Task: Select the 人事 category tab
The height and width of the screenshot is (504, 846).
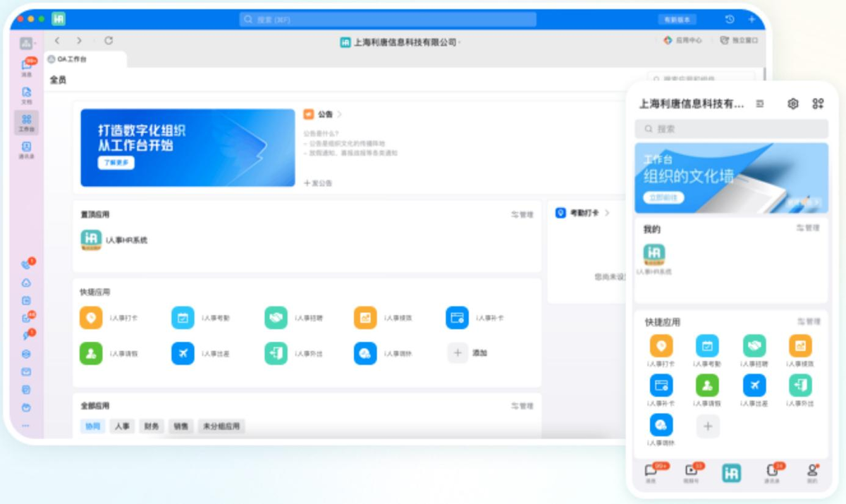Action: (x=122, y=426)
